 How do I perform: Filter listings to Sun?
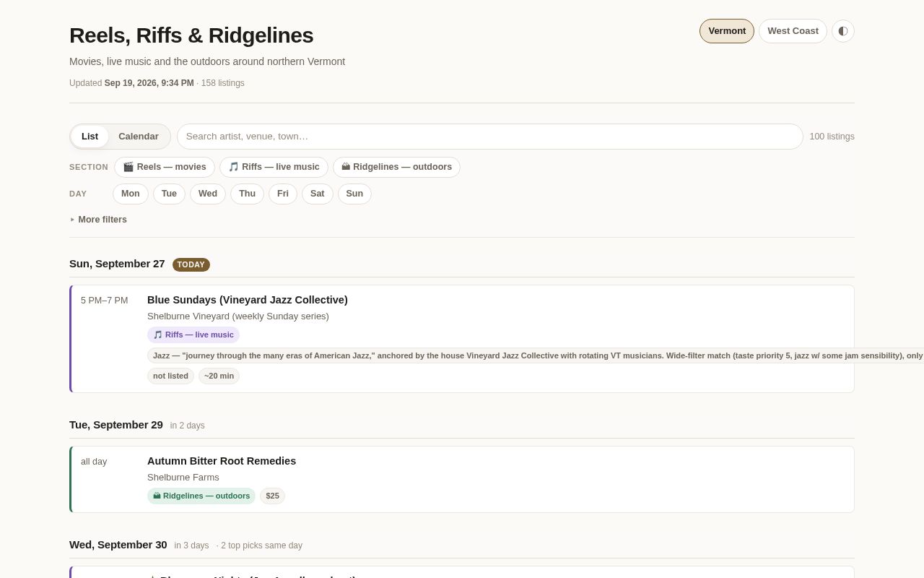pyautogui.click(x=354, y=194)
